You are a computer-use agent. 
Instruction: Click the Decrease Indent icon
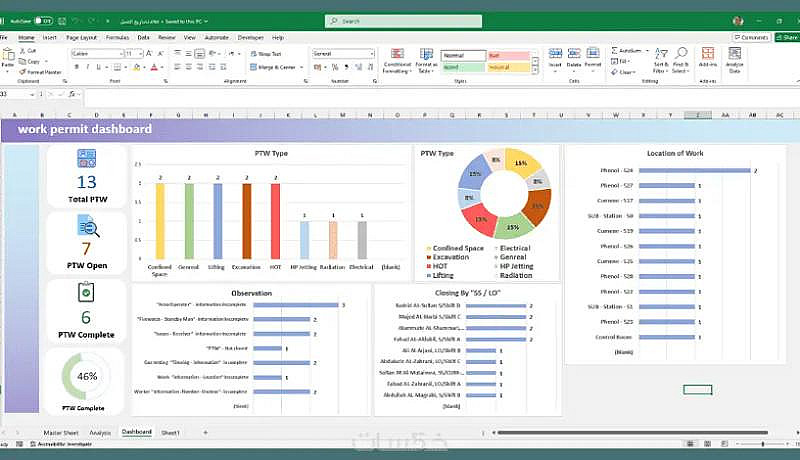212,67
